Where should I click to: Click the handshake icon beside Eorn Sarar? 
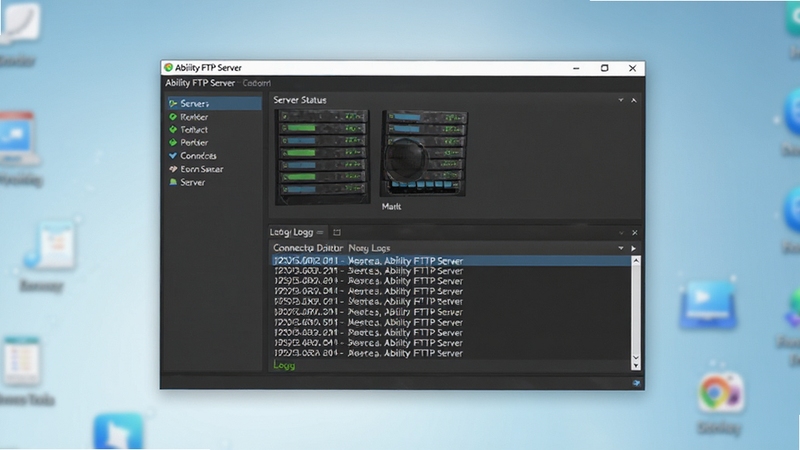(173, 169)
